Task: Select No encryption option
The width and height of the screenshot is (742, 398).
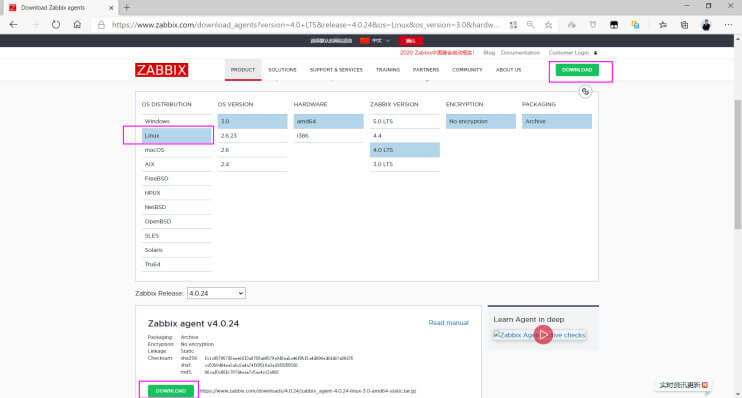Action: tap(481, 121)
